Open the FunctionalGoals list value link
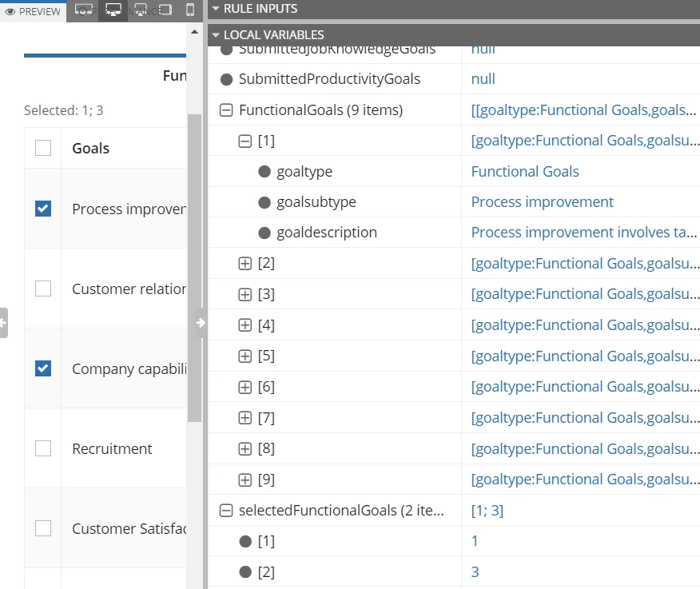The image size is (700, 589). 583,109
